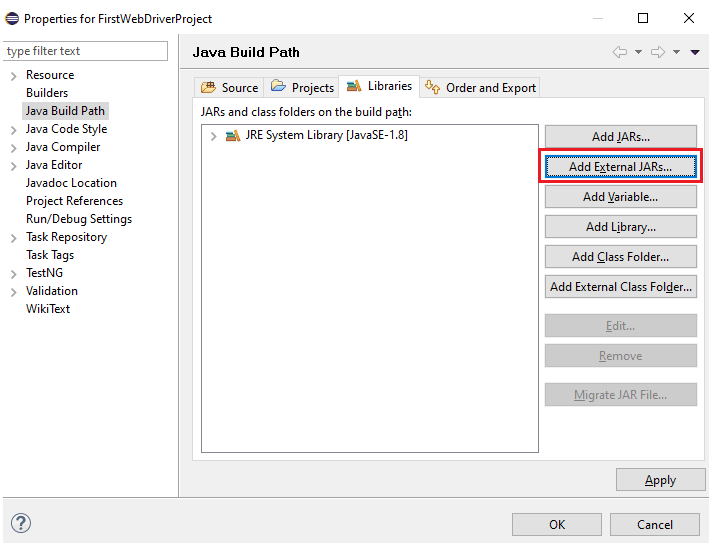
Task: Select Javadoc Location in the sidebar
Action: point(71,183)
